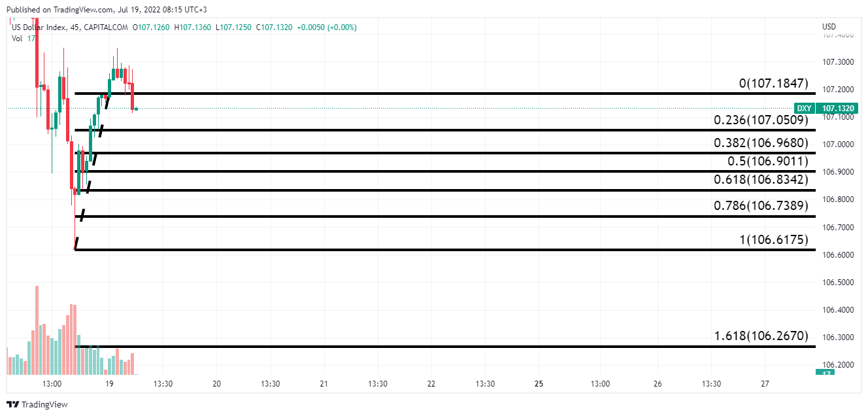Click the 0.5(106.9011) retracement label
The image size is (868, 416).
click(767, 162)
